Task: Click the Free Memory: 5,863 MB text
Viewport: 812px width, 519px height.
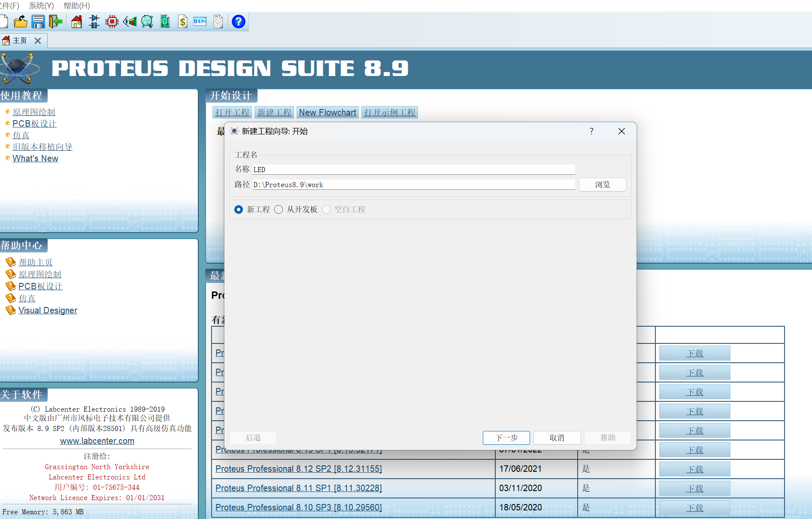Action: 43,512
